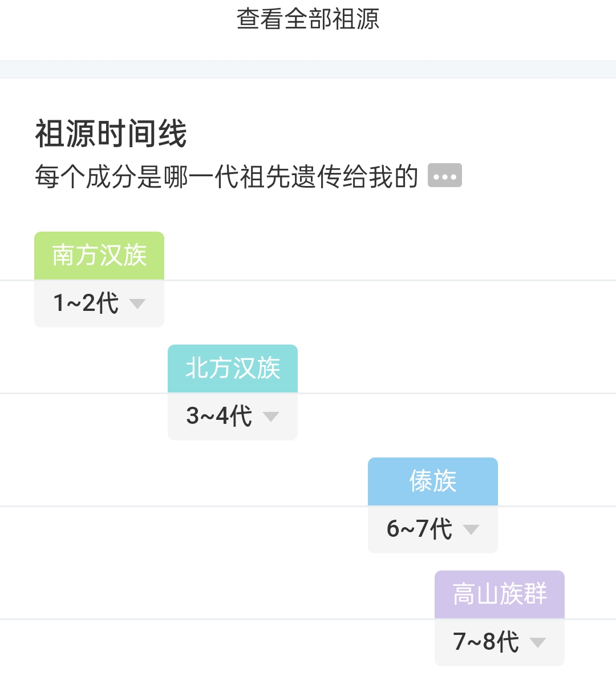616x676 pixels.
Task: Click the timeline line left of 高山族群
Action: [x=217, y=619]
